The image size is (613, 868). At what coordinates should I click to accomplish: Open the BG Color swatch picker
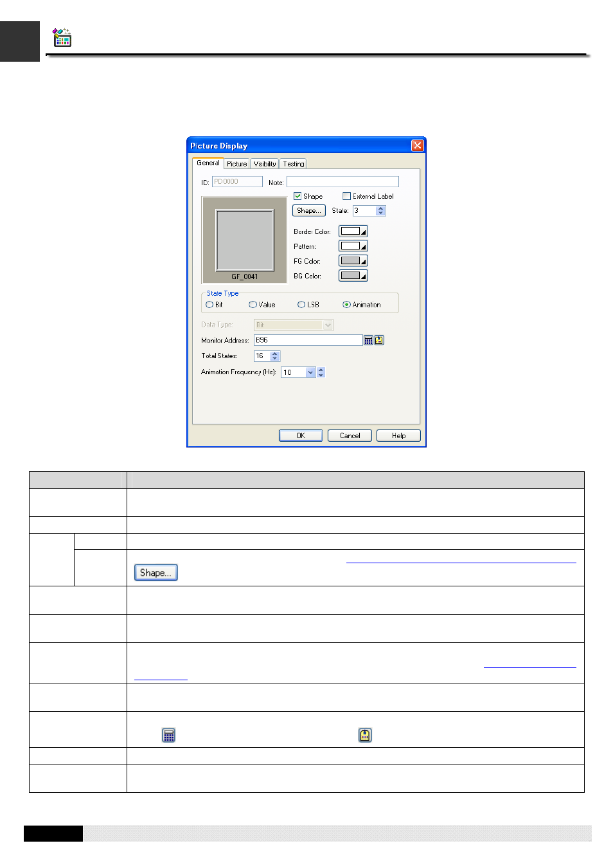[353, 276]
